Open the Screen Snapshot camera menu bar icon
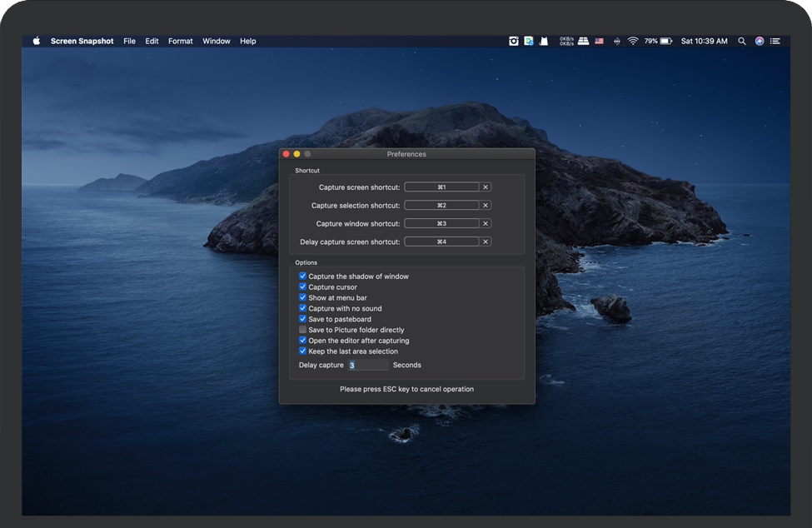 (x=513, y=40)
